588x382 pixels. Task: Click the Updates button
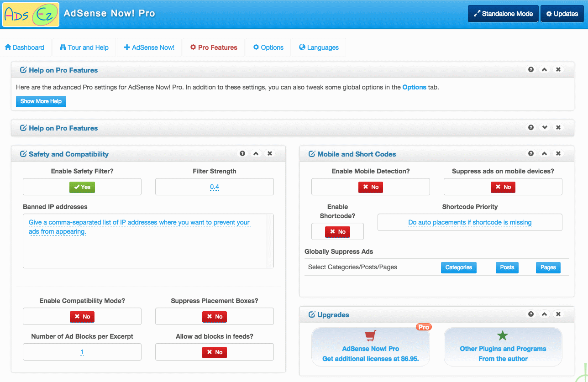(x=562, y=14)
